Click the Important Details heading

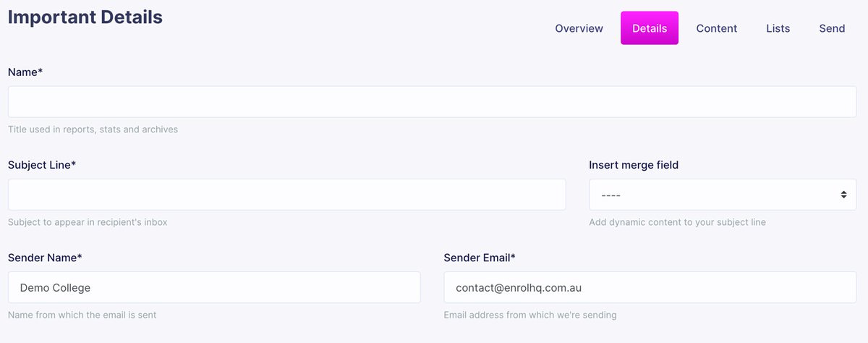(x=85, y=17)
